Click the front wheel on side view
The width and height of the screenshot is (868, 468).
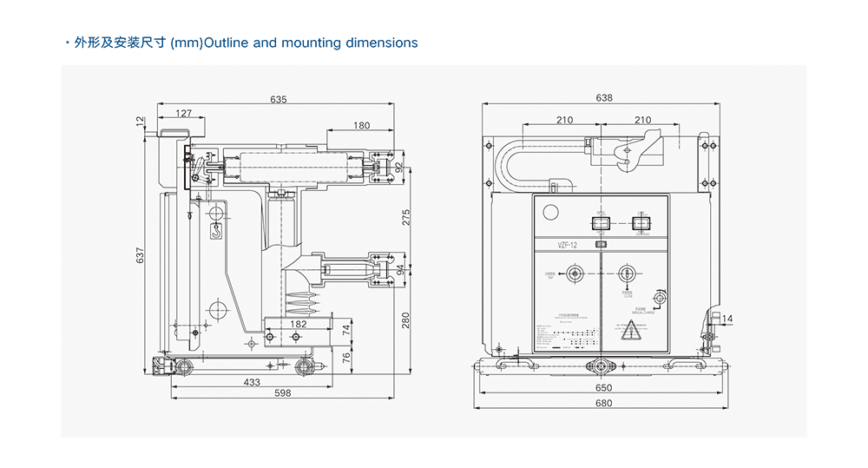185,367
